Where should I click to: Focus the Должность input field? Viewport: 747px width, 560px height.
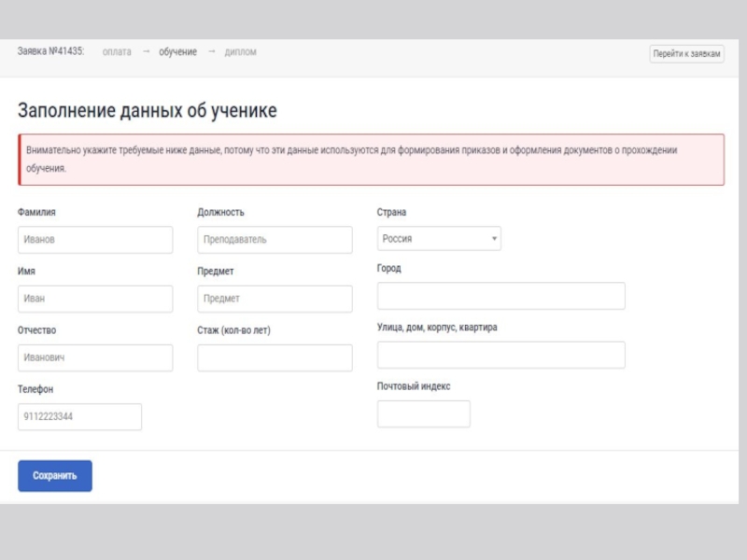(x=275, y=240)
